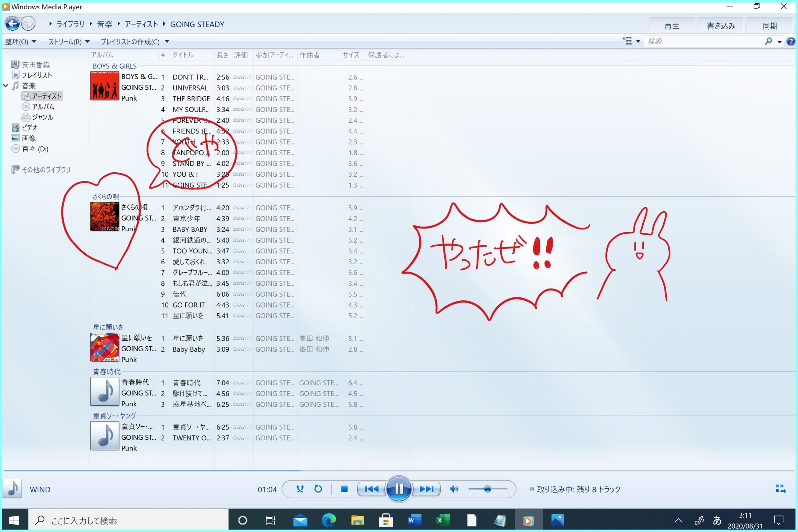
Task: Open Microsoft Edge from taskbar
Action: point(329,520)
